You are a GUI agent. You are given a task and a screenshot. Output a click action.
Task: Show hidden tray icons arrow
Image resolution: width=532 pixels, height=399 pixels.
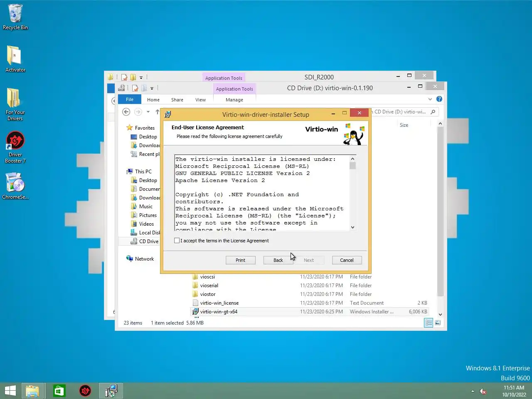(x=473, y=391)
